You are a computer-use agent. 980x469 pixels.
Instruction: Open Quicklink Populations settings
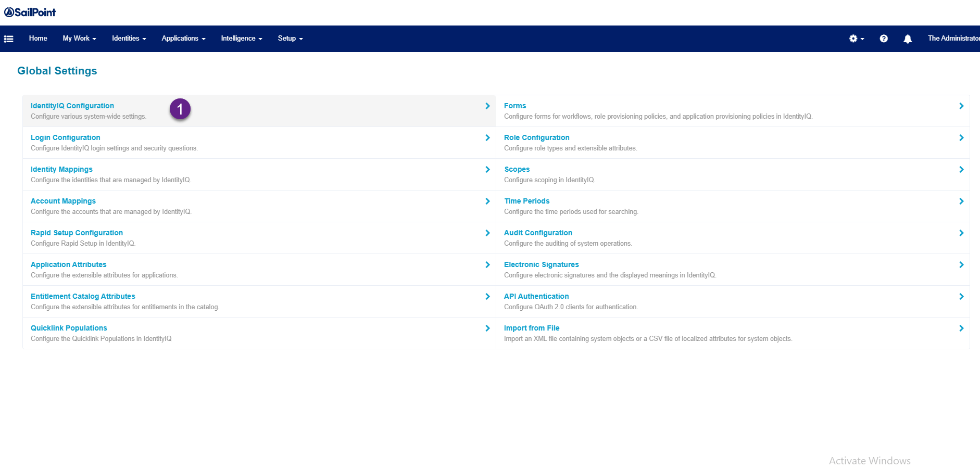[69, 328]
